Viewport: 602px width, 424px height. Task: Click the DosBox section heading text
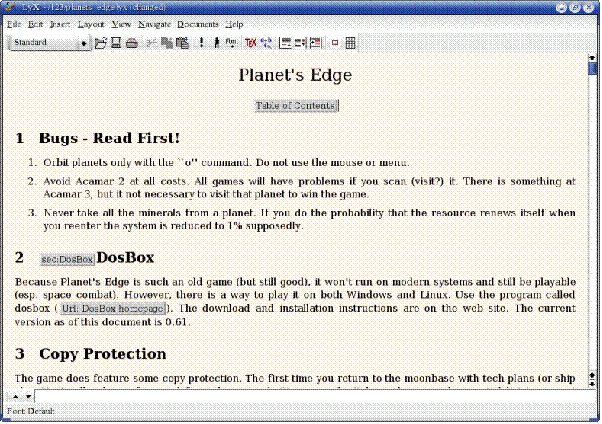pyautogui.click(x=125, y=258)
